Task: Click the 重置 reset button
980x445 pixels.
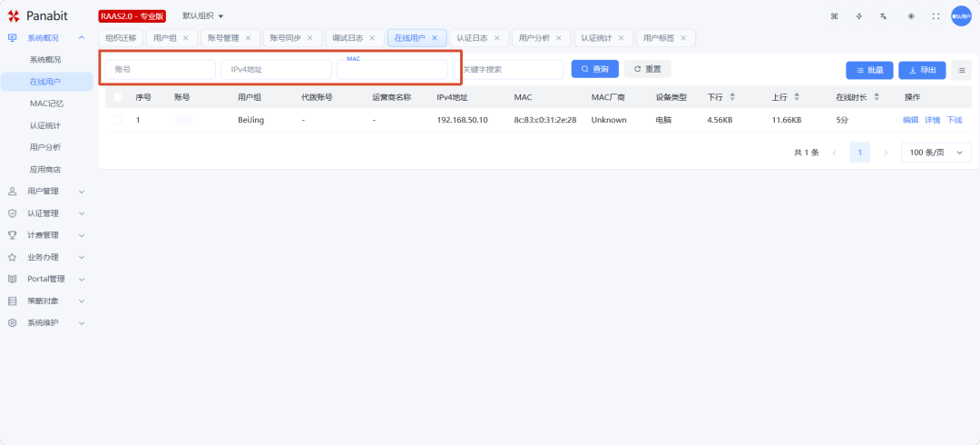Action: (x=648, y=69)
